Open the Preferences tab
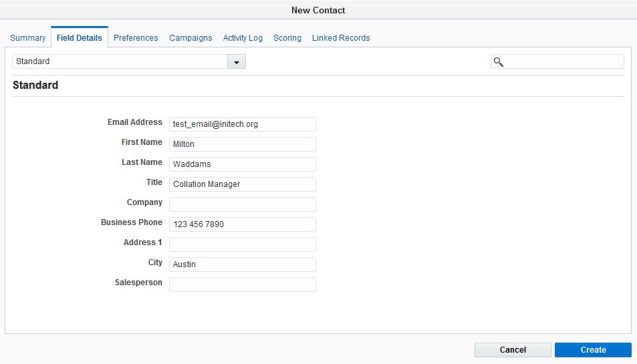Viewport: 637px width, 364px height. coord(136,38)
